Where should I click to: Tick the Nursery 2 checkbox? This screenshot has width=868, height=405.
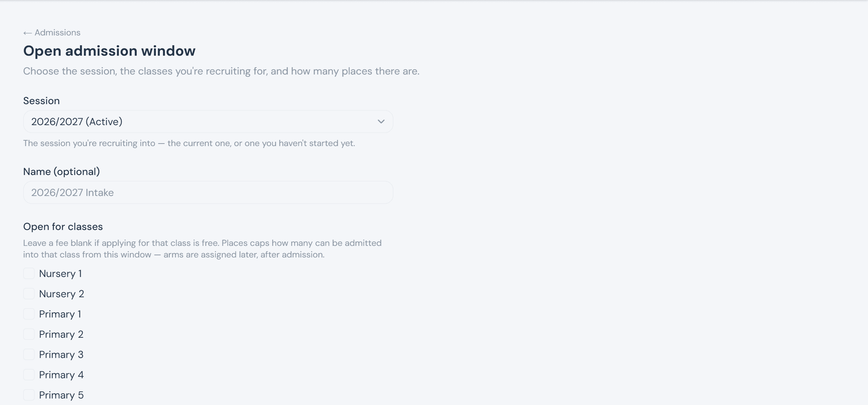29,294
